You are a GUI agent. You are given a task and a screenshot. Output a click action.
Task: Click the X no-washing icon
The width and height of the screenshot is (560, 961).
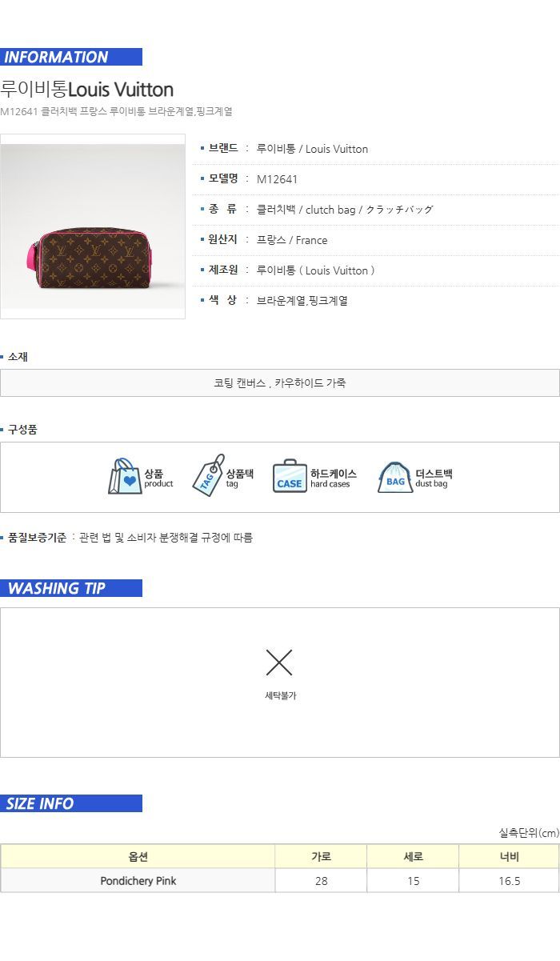[279, 663]
